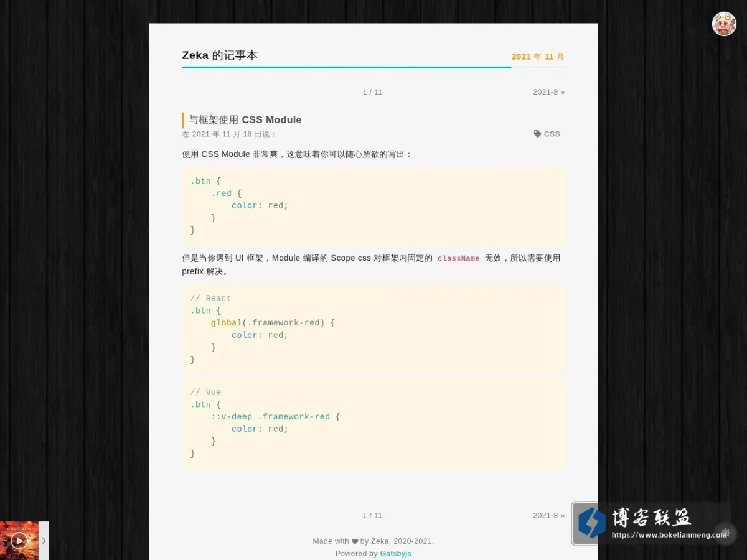Click the Made with by Zeka footer text
The height and width of the screenshot is (560, 747).
tap(373, 541)
